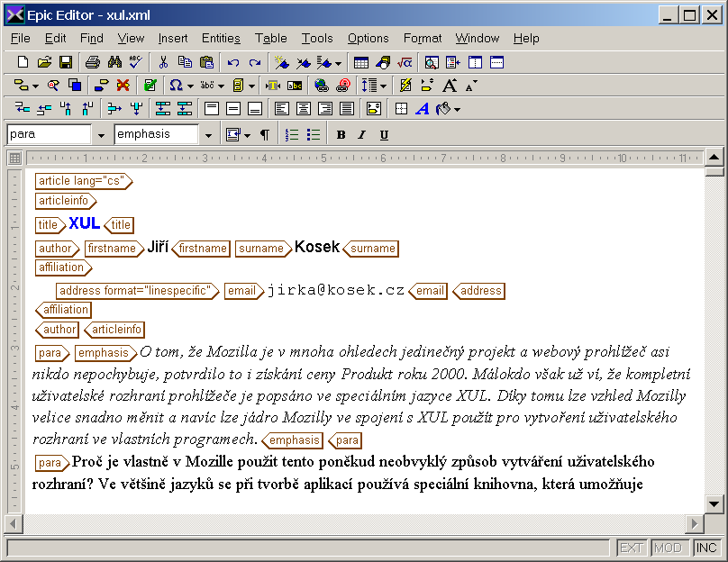Click the vertical scrollbar up arrow
Viewport: 728px width, 562px height.
tap(714, 158)
